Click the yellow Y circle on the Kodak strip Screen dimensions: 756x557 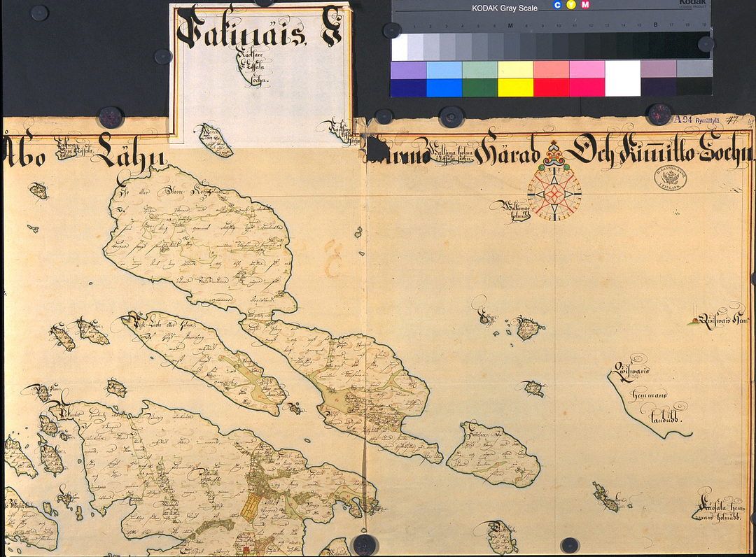(571, 6)
